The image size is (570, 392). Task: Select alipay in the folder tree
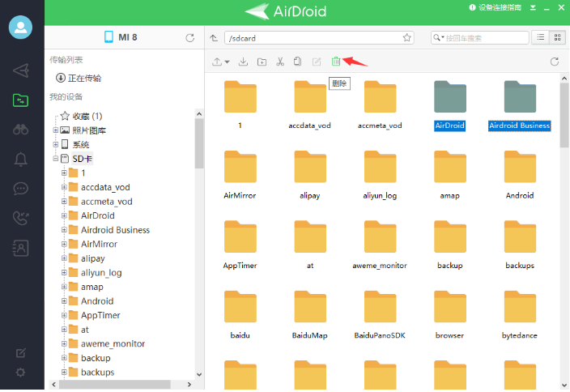coord(92,258)
